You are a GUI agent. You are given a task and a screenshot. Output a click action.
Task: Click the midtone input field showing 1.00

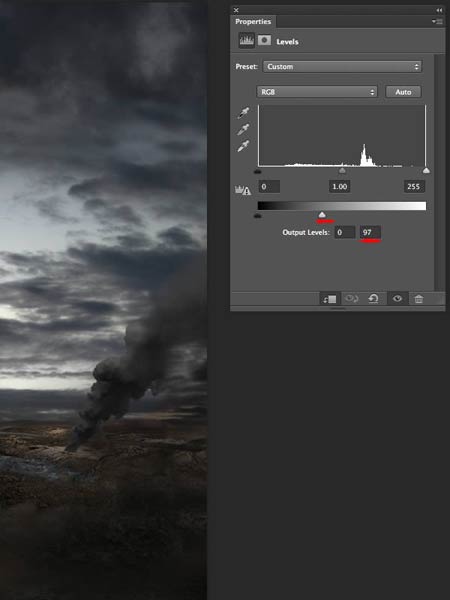click(339, 187)
